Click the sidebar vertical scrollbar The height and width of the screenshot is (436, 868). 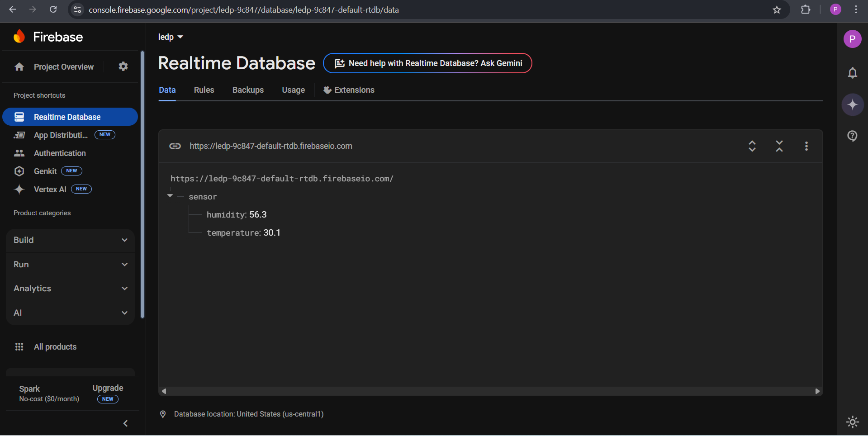pyautogui.click(x=142, y=185)
